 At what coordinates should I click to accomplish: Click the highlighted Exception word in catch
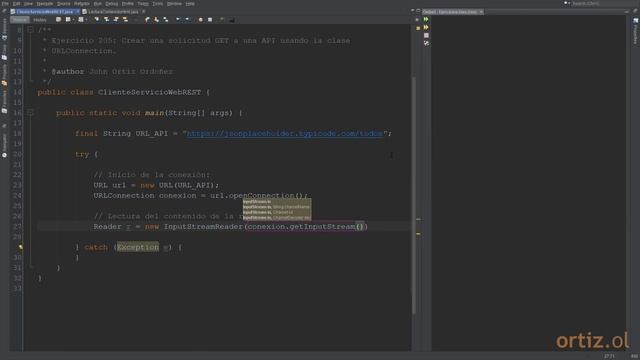[138, 247]
